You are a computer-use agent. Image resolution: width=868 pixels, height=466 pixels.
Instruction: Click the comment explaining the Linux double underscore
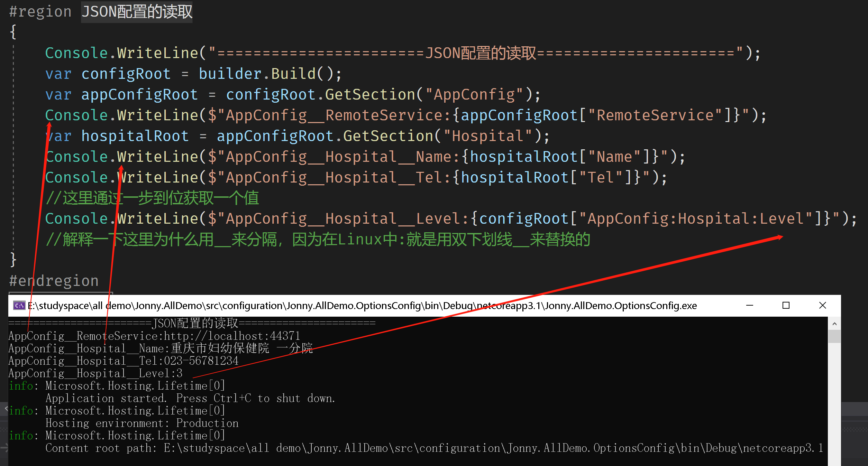[318, 239]
